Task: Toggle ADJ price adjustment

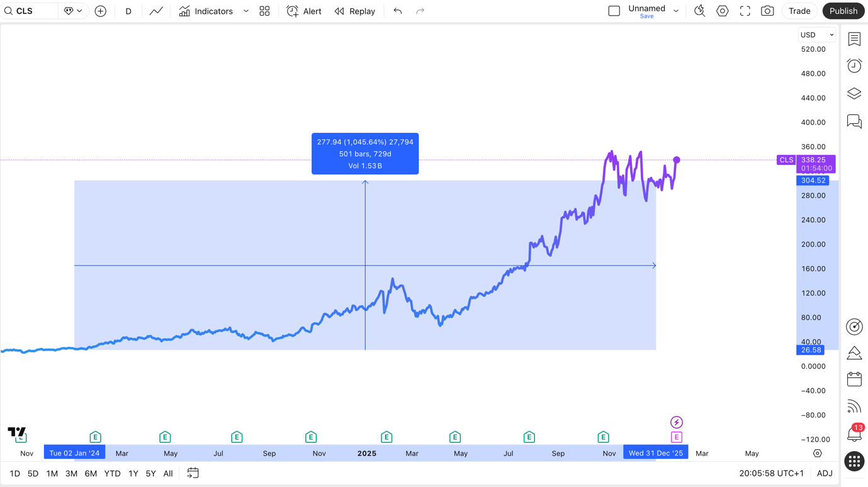Action: click(x=825, y=473)
